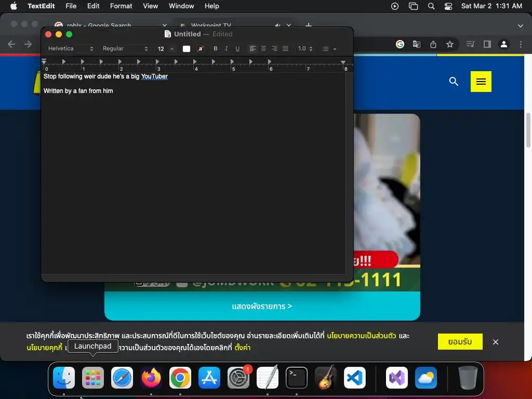Open the TextEdit File menu

(71, 6)
